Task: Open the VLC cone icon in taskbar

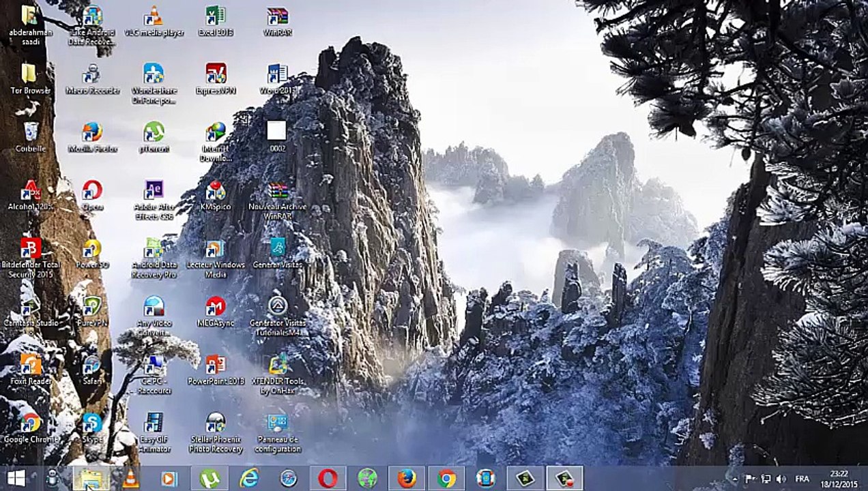Action: point(130,478)
